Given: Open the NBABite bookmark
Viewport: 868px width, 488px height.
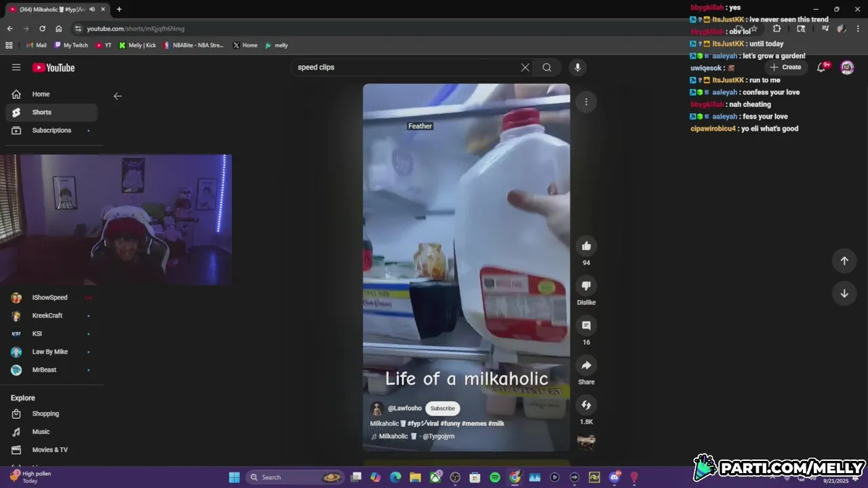Looking at the screenshot, I should point(193,45).
